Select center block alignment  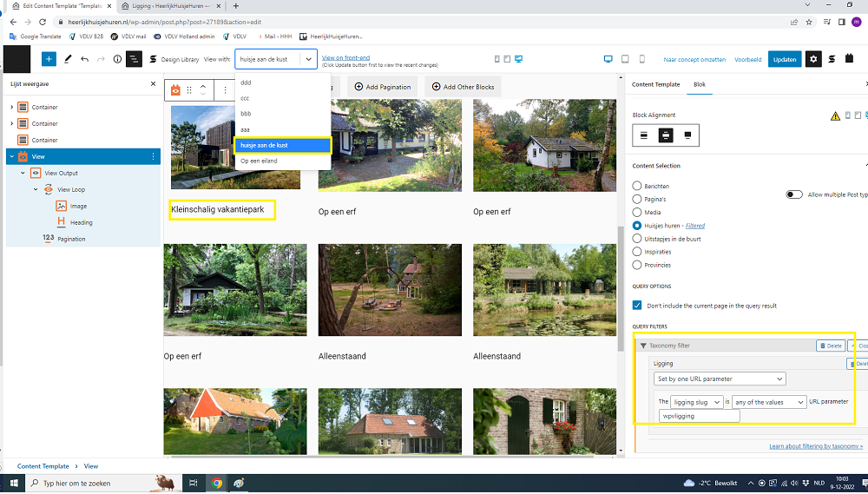click(x=666, y=135)
